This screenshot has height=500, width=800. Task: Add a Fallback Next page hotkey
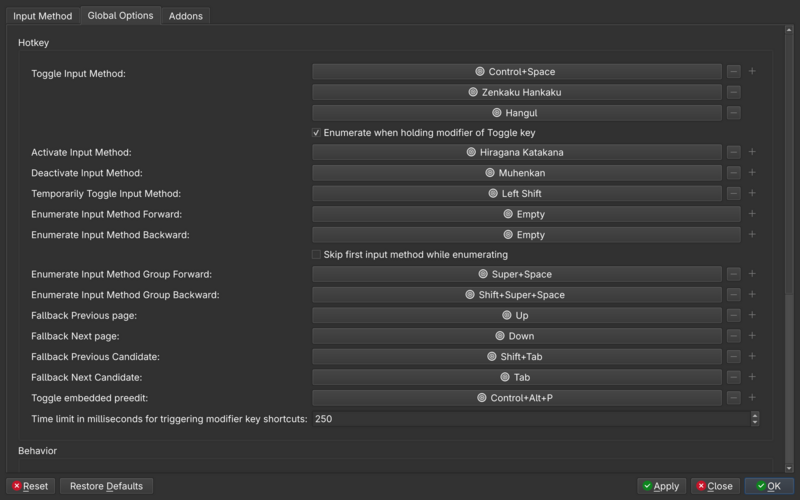tap(752, 336)
